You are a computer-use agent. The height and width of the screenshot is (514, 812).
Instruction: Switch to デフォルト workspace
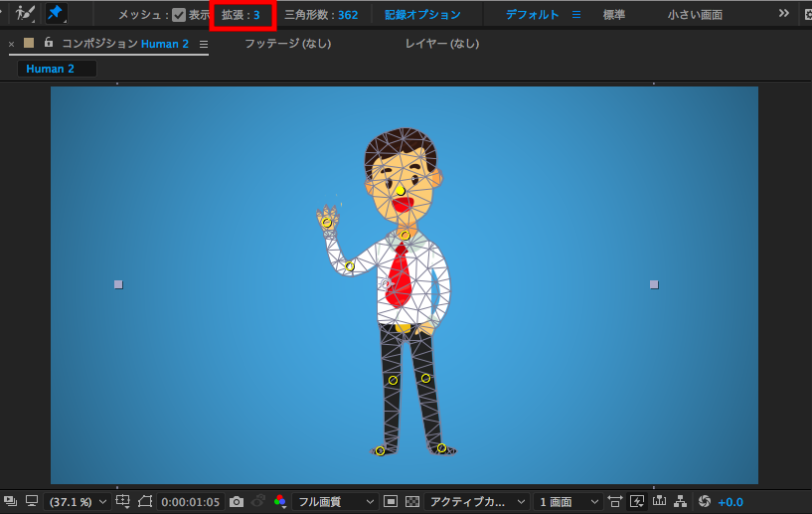point(532,15)
